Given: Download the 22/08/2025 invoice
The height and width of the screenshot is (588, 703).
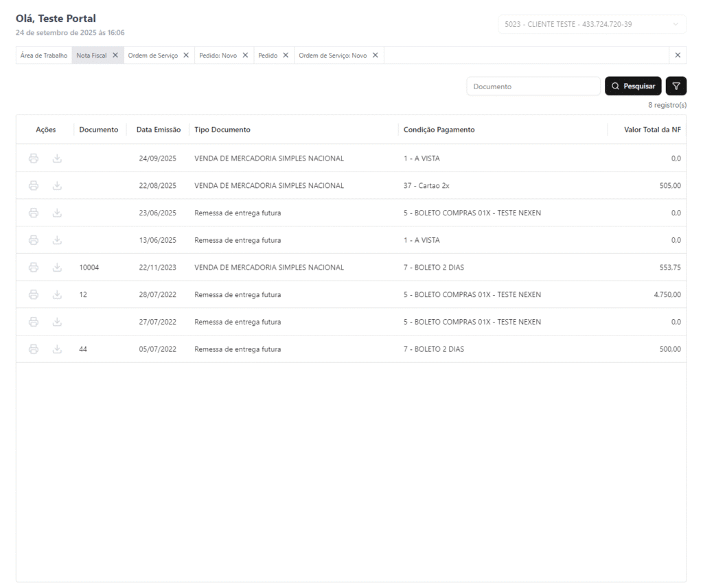Looking at the screenshot, I should point(57,186).
